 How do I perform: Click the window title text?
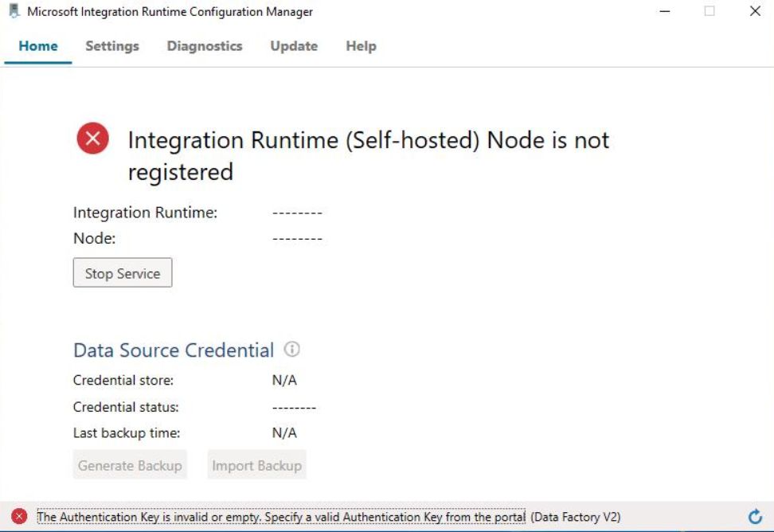tap(170, 11)
